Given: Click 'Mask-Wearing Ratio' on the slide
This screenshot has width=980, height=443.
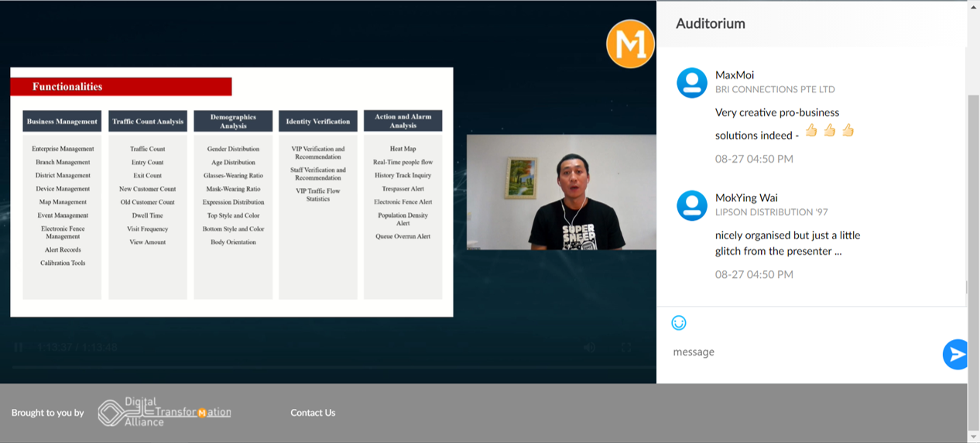Looking at the screenshot, I should (233, 189).
